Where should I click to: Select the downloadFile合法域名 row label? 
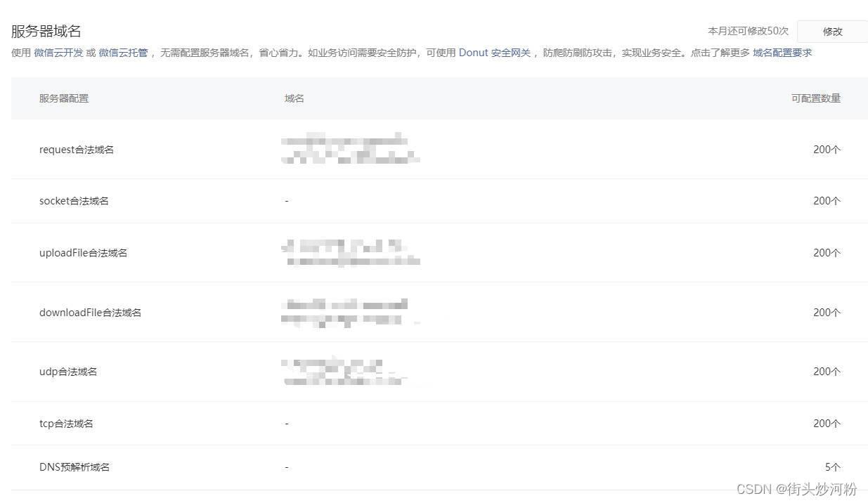point(90,313)
